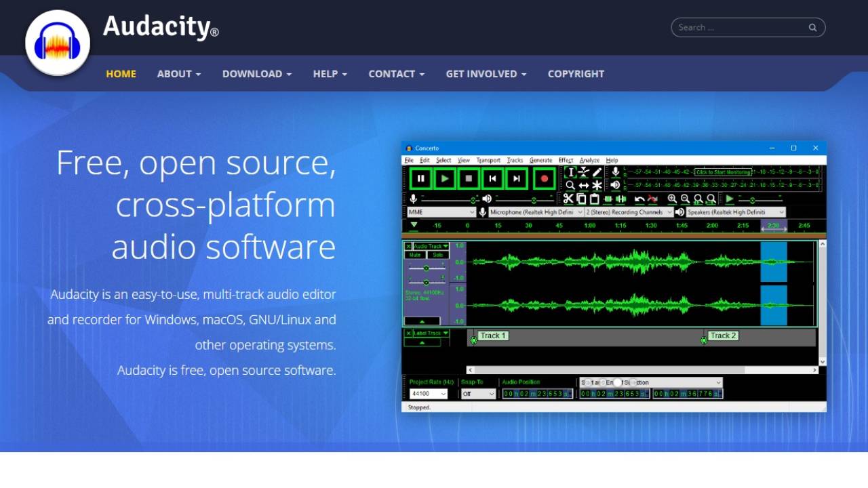Click the Copy icon in edit toolbar
Viewport: 868px width, 488px height.
(x=581, y=199)
